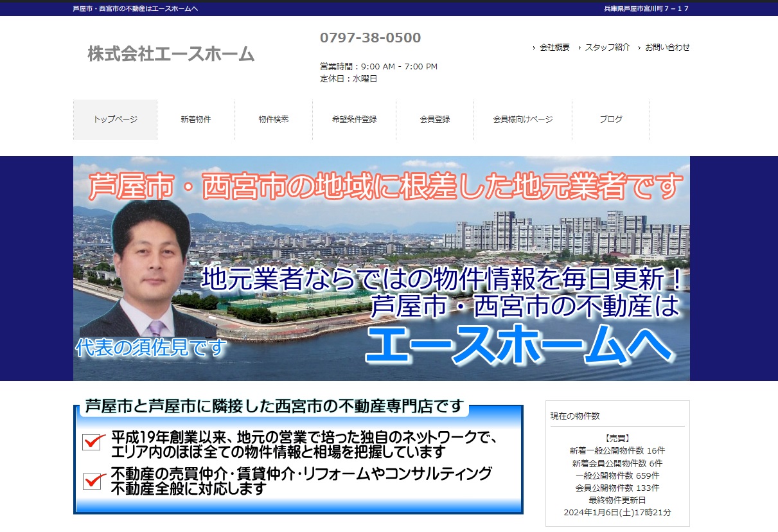Click the second red checkmark about 不動産の売買仲介
The height and width of the screenshot is (532, 778).
pyautogui.click(x=94, y=480)
